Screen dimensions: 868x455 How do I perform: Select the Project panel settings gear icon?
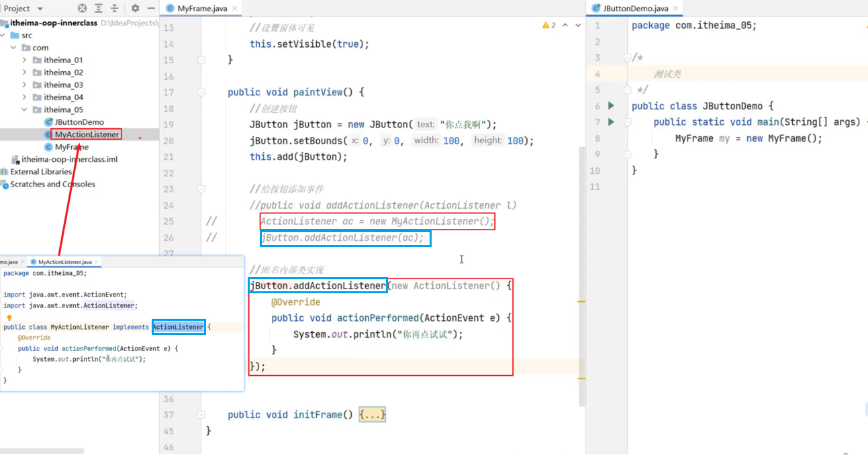[135, 9]
